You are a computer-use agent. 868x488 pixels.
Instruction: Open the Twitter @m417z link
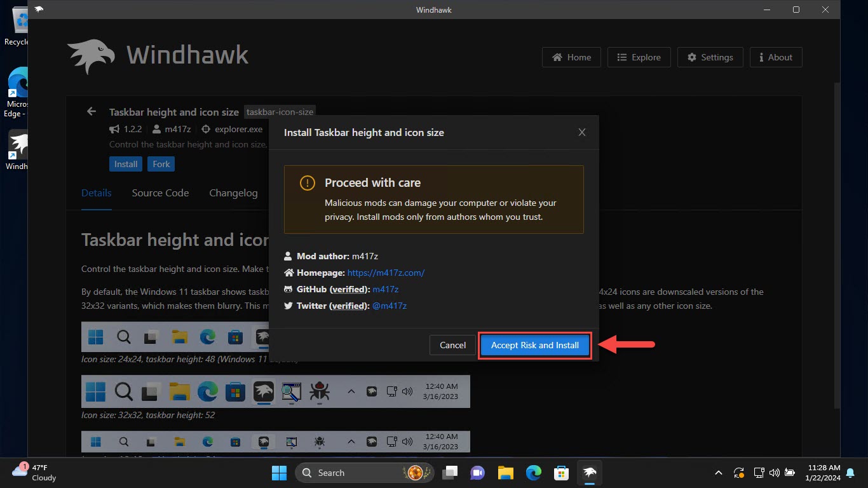point(390,306)
